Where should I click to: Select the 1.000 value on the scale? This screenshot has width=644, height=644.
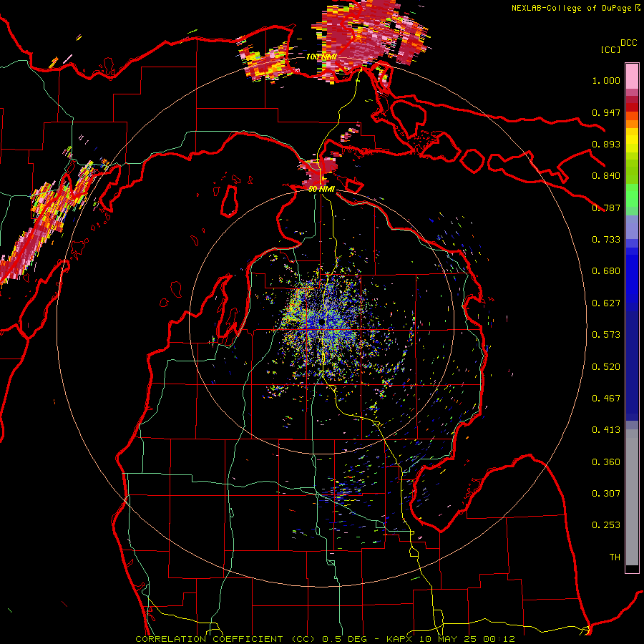tap(606, 80)
